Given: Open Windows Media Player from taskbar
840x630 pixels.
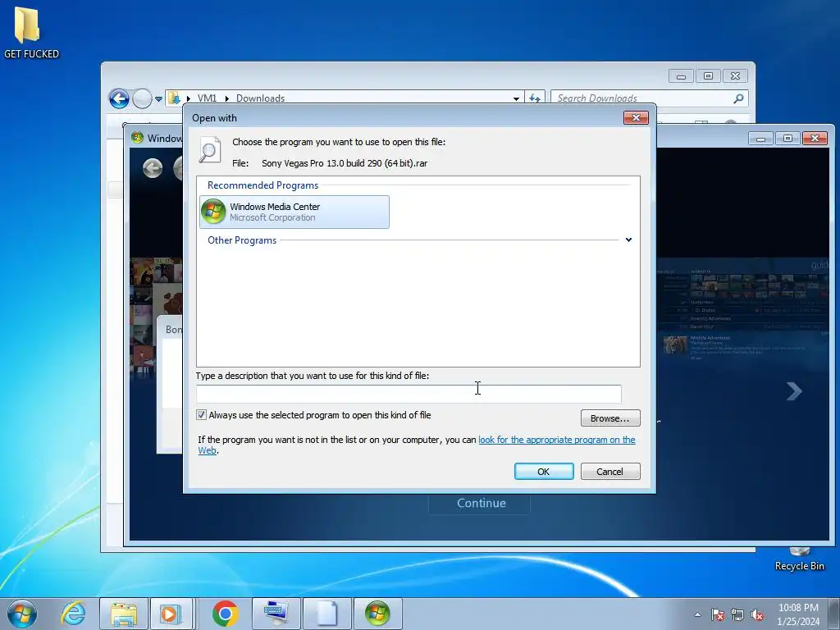Looking at the screenshot, I should click(171, 614).
